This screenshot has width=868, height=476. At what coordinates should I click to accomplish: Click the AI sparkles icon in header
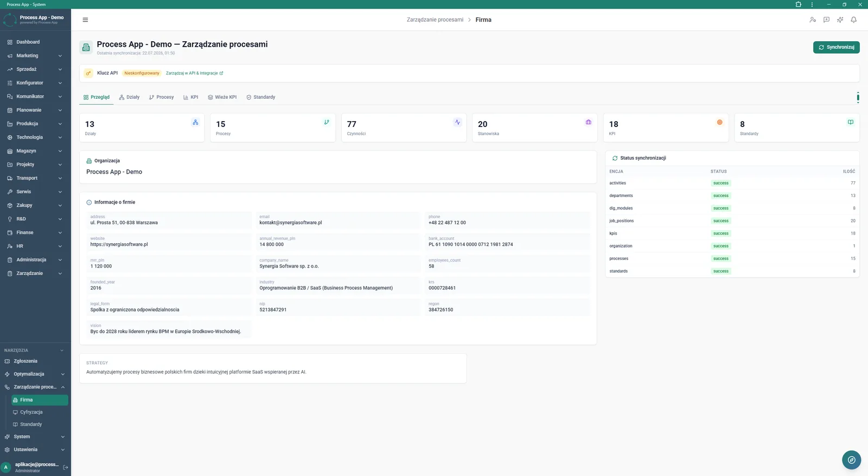tap(840, 20)
